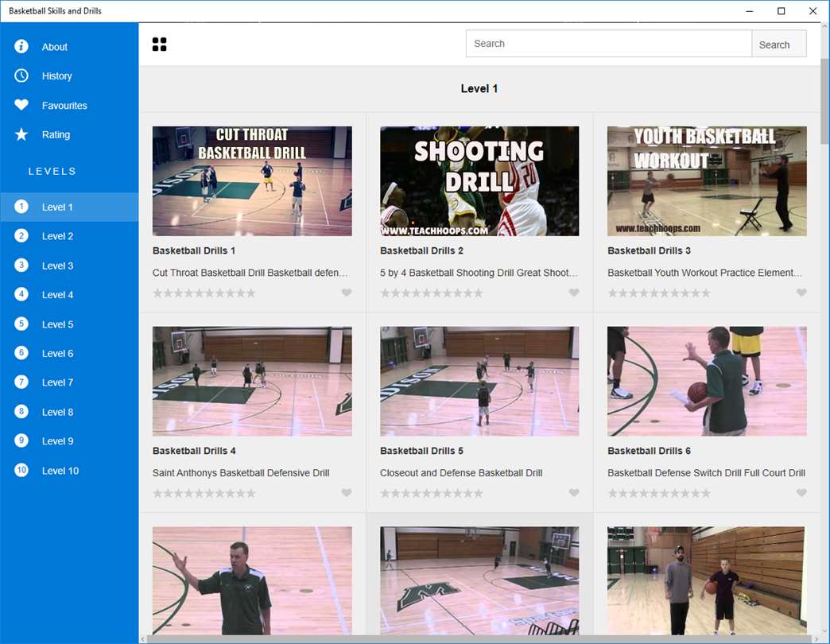The height and width of the screenshot is (644, 830).
Task: Open the Rating star icon in sidebar
Action: click(x=21, y=134)
